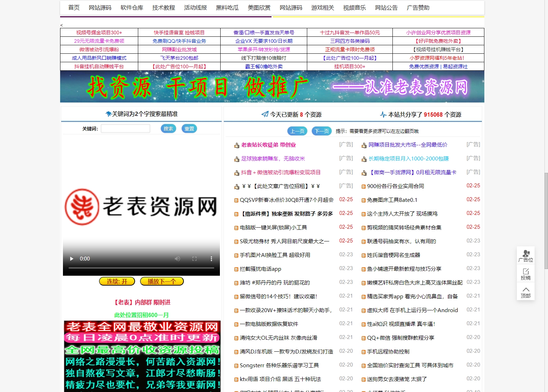Click icon beside 联通号码抽奖有水

click(363, 242)
